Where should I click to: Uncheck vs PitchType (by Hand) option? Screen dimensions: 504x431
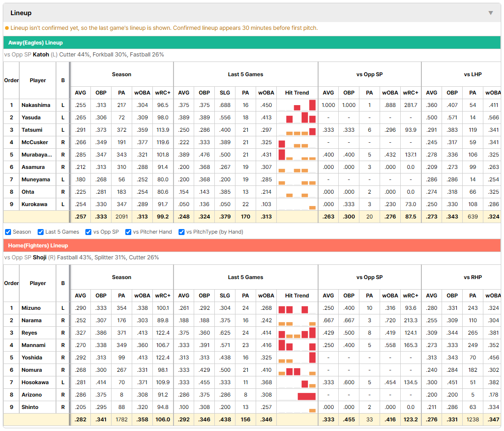tap(182, 232)
